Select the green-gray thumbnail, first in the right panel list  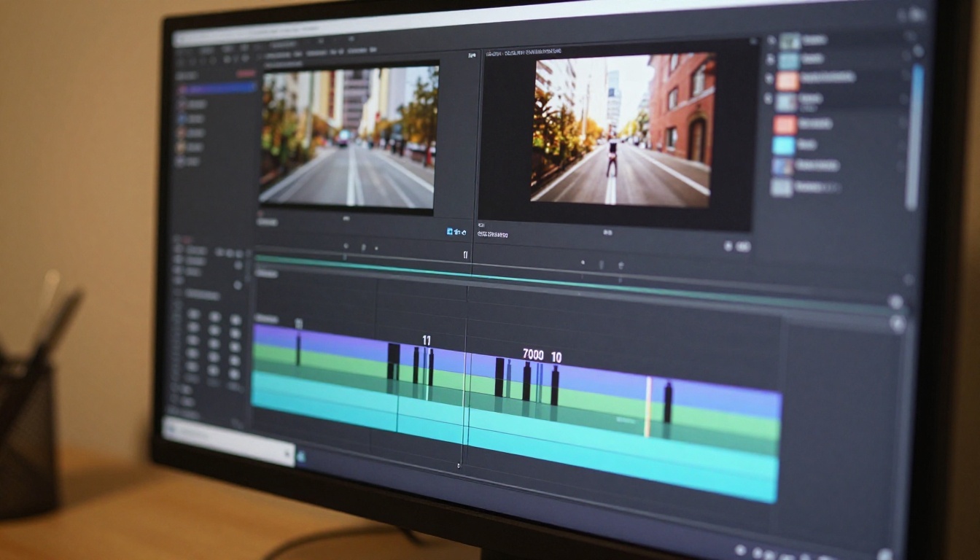790,41
